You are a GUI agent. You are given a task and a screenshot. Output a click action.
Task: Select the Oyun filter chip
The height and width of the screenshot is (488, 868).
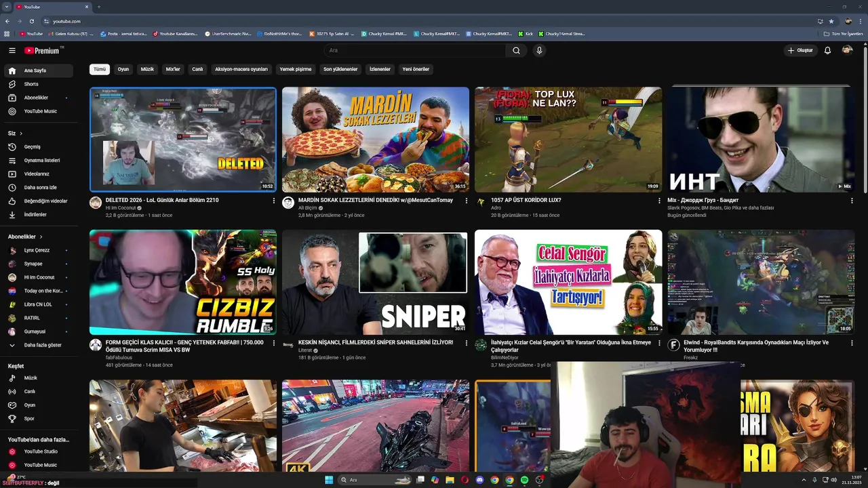click(123, 69)
